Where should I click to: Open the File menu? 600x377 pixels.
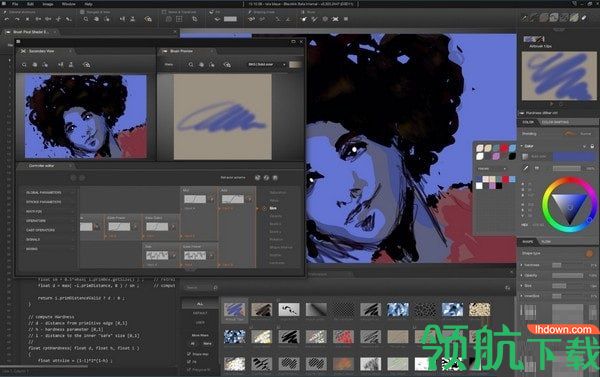pyautogui.click(x=15, y=4)
